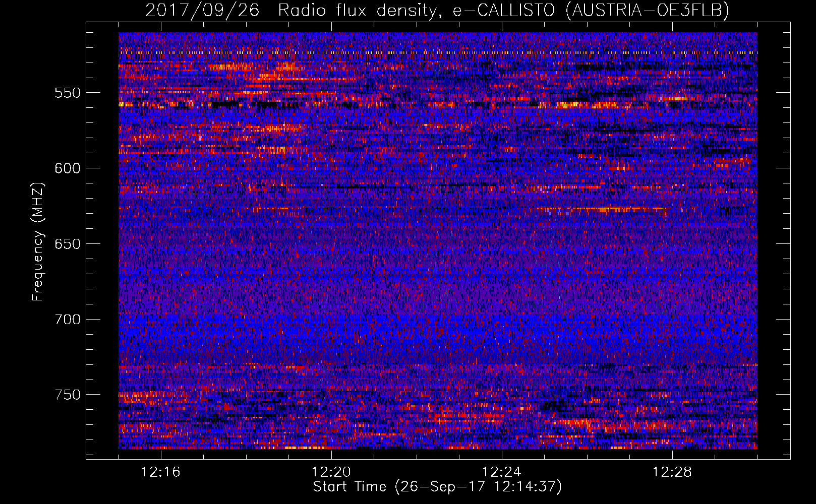The height and width of the screenshot is (504, 816).
Task: Select the 550 frequency tick label
Action: pyautogui.click(x=68, y=93)
